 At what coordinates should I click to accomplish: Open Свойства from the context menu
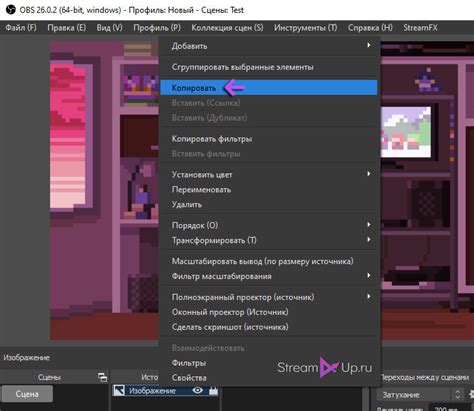tap(269, 378)
